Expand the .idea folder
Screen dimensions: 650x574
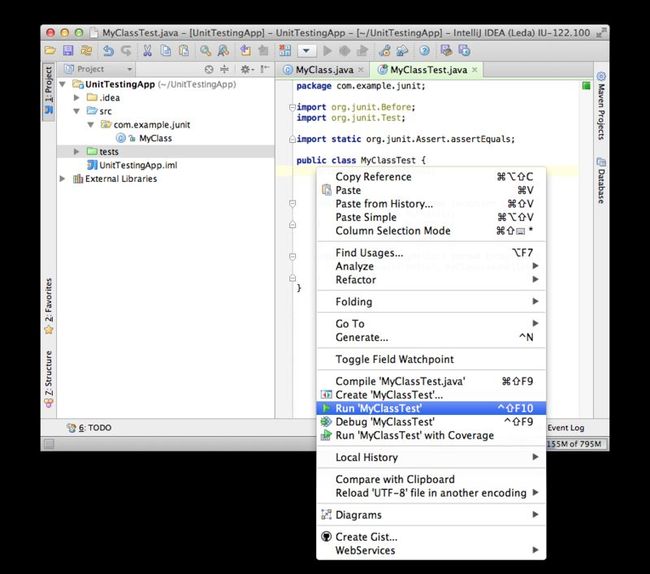(x=76, y=97)
